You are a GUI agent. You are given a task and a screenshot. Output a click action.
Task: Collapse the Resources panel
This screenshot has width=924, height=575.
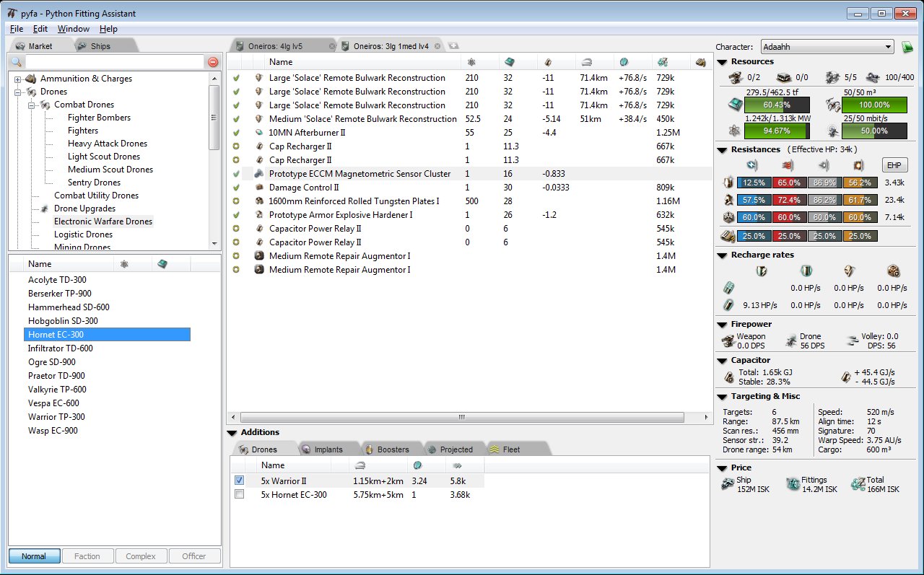[x=722, y=62]
